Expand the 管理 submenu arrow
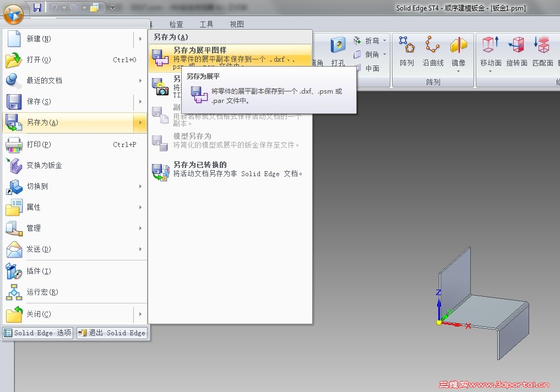Viewport: 560px width, 392px height. (140, 228)
